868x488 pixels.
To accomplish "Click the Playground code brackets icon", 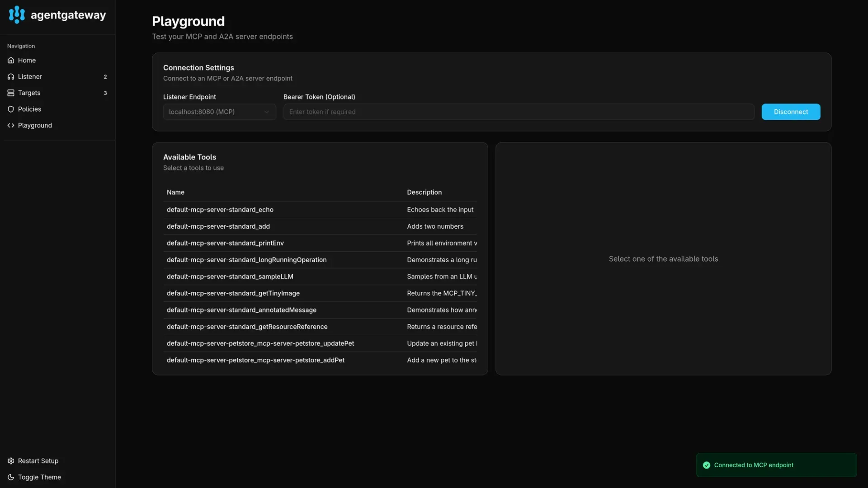I will 11,125.
